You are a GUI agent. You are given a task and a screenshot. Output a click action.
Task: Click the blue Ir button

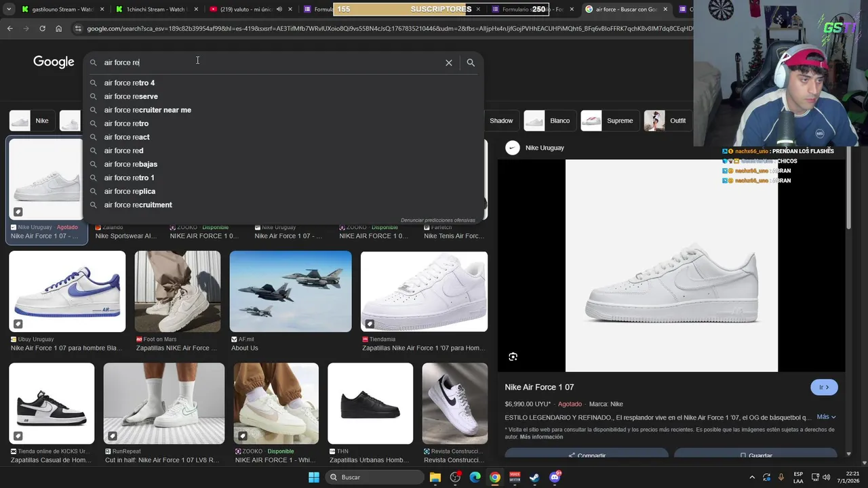coord(824,387)
